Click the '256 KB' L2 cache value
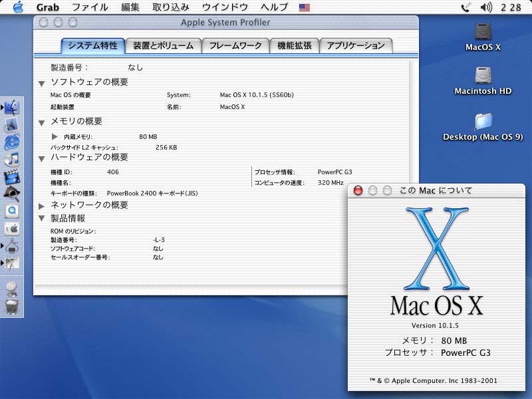Screen dimensions: 532x399 (x=166, y=147)
